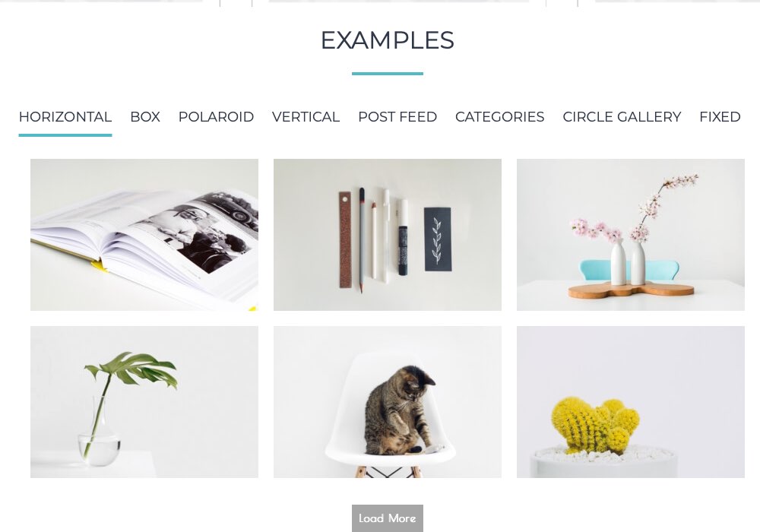Open the CIRCLE GALLERY tab
760x532 pixels.
(x=622, y=117)
